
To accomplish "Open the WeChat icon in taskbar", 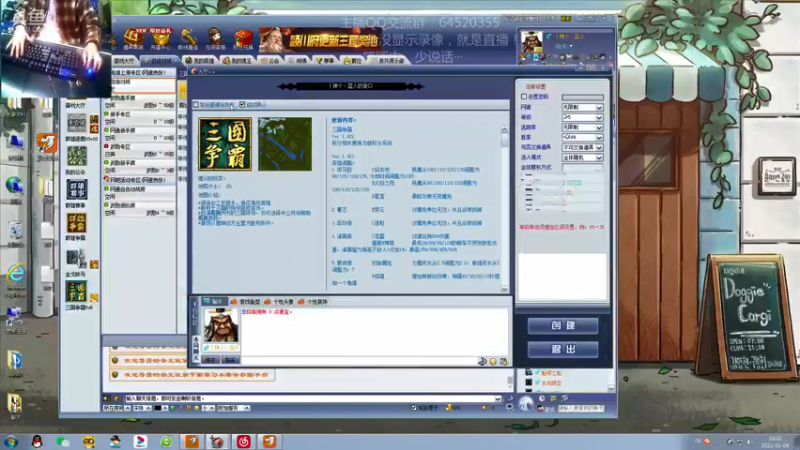I will click(x=63, y=441).
